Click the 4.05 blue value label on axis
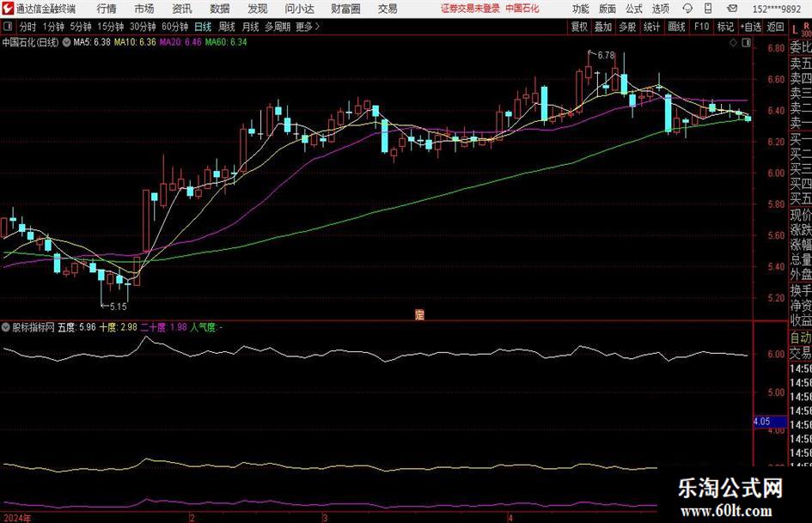 pyautogui.click(x=770, y=422)
